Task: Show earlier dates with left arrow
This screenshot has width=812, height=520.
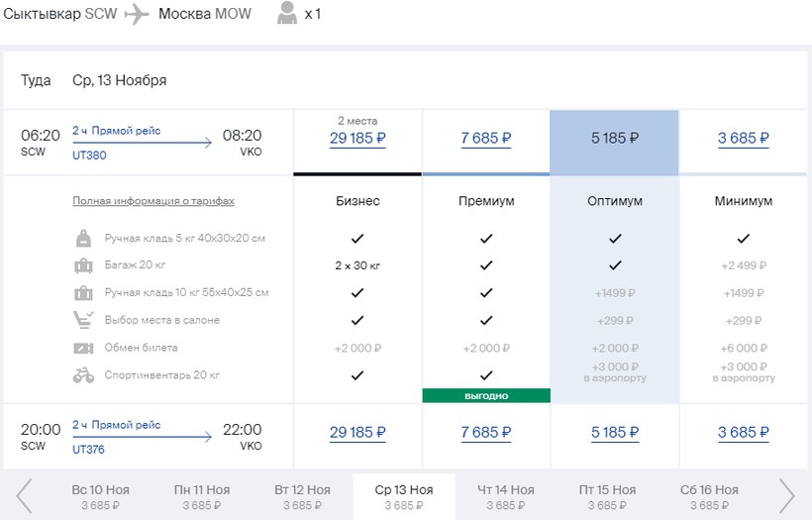Action: tap(24, 495)
